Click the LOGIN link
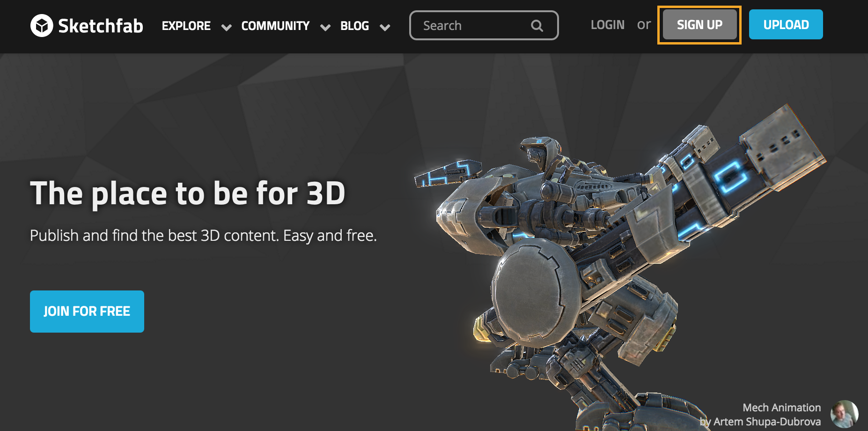The height and width of the screenshot is (431, 868). coord(607,25)
